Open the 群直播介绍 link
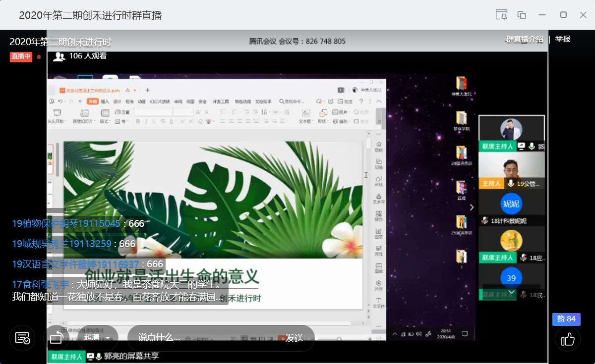Image resolution: width=595 pixels, height=364 pixels. click(524, 39)
